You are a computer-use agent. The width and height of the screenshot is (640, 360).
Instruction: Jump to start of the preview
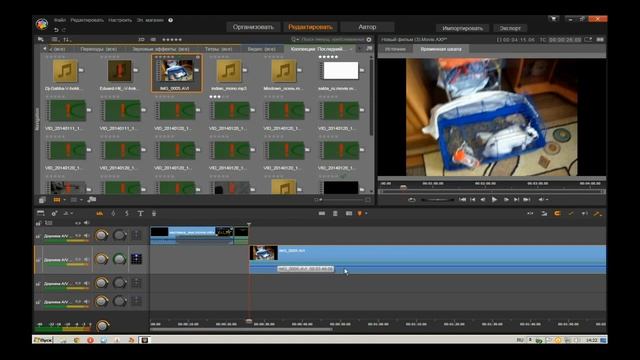tap(462, 200)
